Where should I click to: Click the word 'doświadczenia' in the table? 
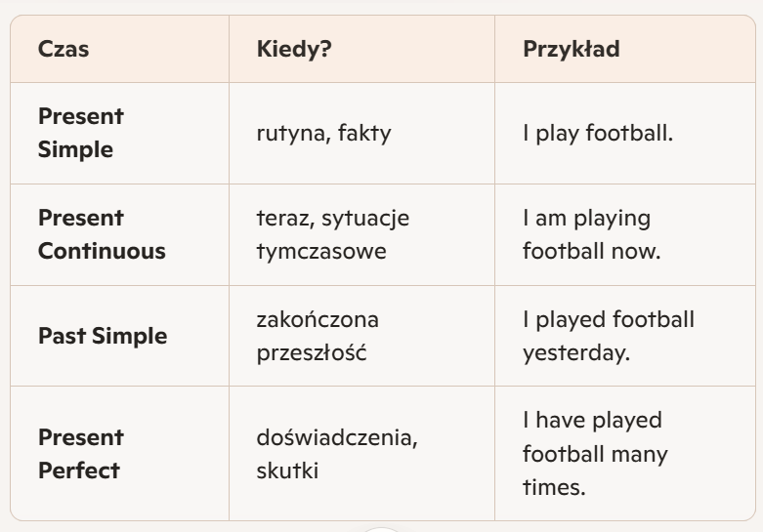tap(337, 437)
